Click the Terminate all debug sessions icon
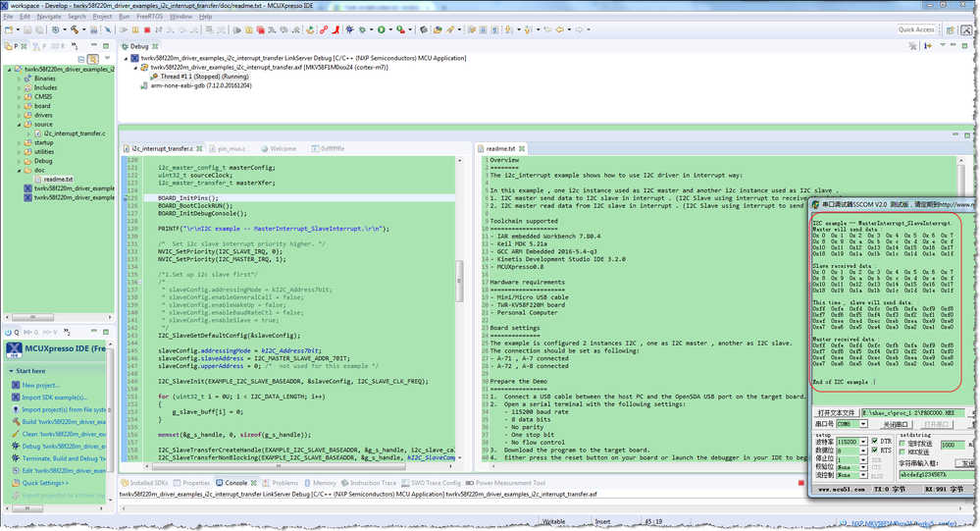 (x=261, y=29)
